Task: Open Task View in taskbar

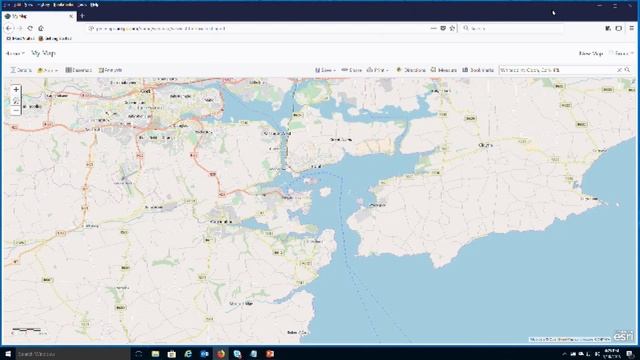Action: [138, 354]
